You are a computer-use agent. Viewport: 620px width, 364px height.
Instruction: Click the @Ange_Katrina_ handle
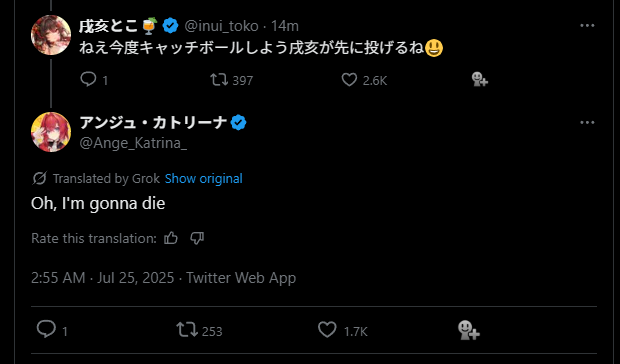133,143
